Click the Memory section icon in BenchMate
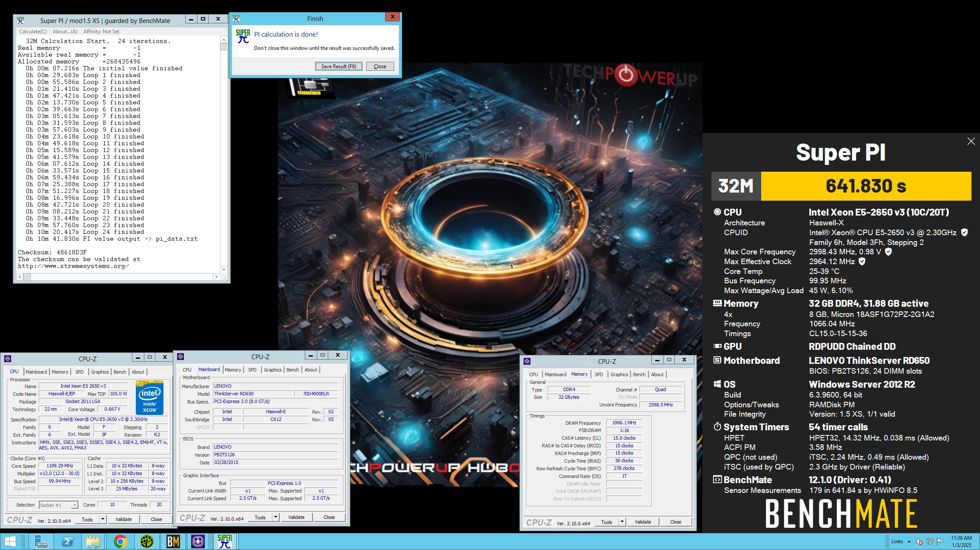The height and width of the screenshot is (550, 980). (717, 303)
